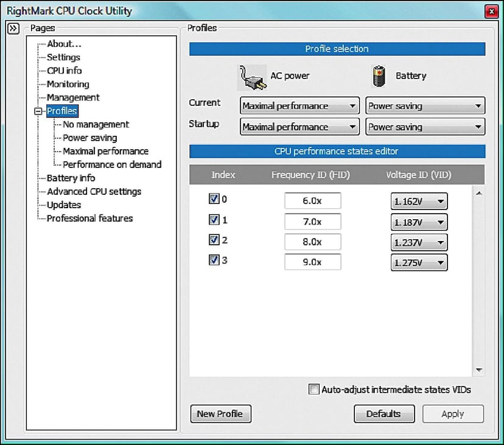Collapse the pages panel with double-arrow icon
The image size is (504, 445).
pyautogui.click(x=13, y=29)
